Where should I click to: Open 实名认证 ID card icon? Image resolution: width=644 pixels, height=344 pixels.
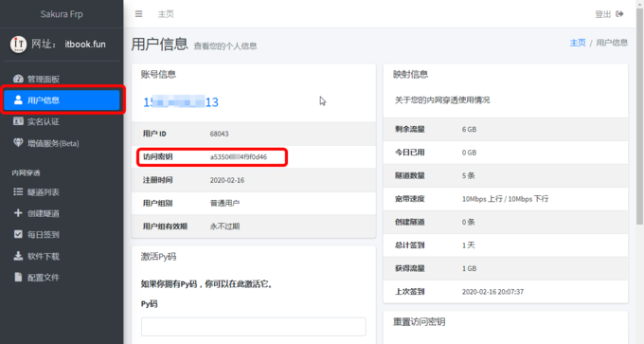18,121
